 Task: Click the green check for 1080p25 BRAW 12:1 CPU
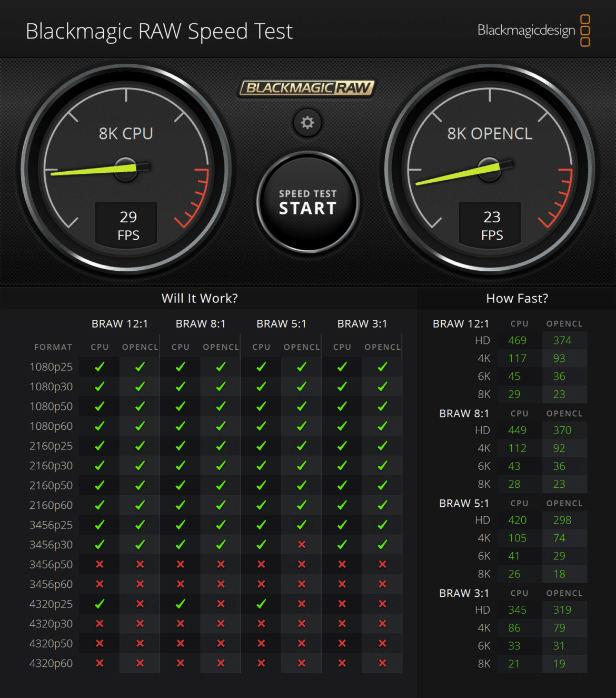(x=100, y=367)
